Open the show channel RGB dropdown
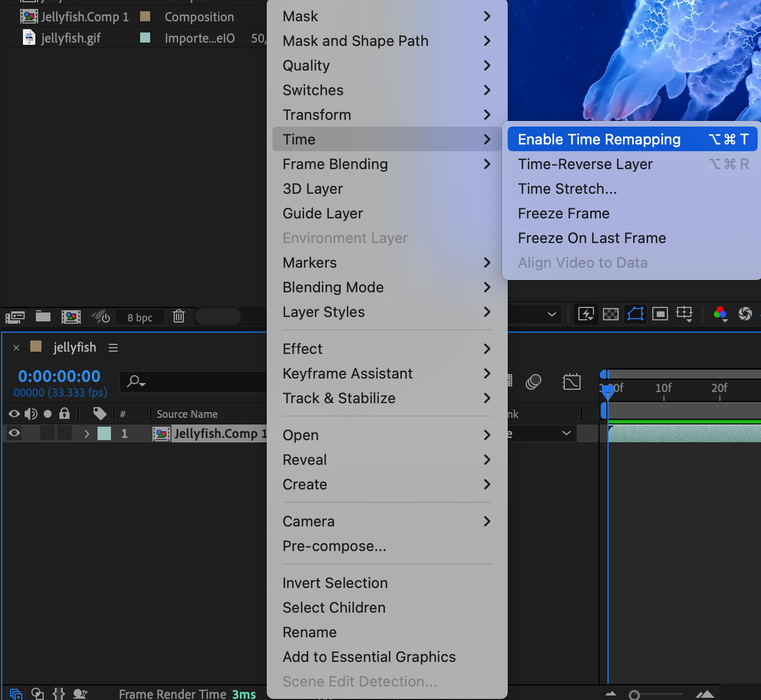The width and height of the screenshot is (761, 700). pos(721,314)
